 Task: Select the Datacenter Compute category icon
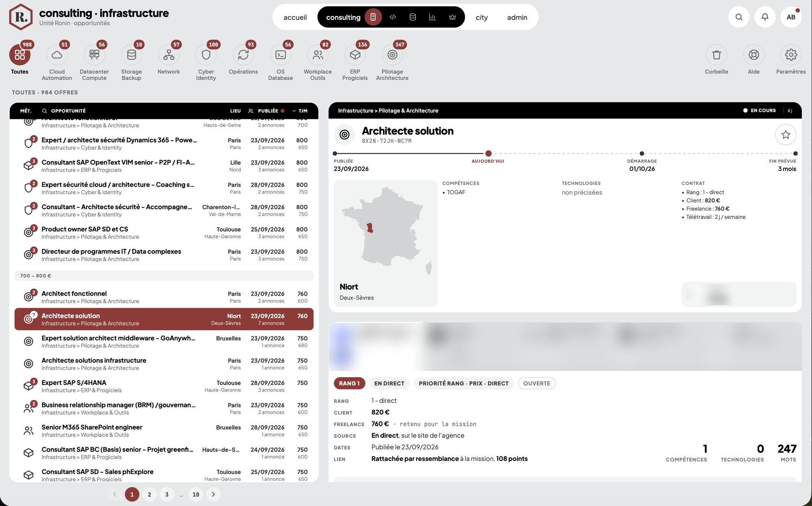tap(94, 54)
